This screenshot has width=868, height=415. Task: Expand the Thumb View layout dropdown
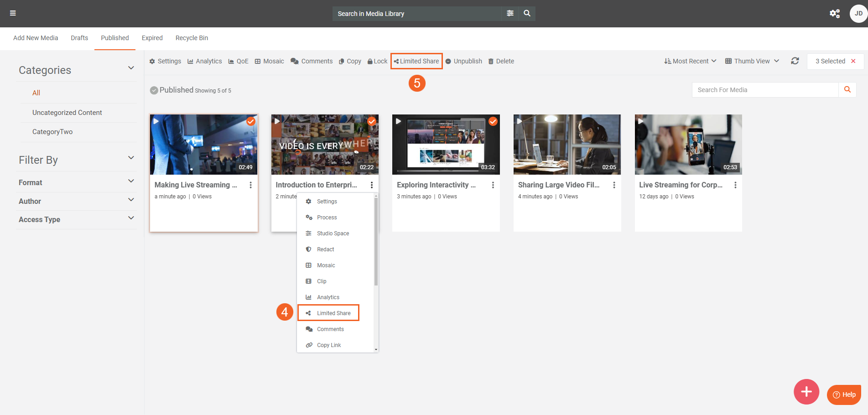pyautogui.click(x=752, y=61)
